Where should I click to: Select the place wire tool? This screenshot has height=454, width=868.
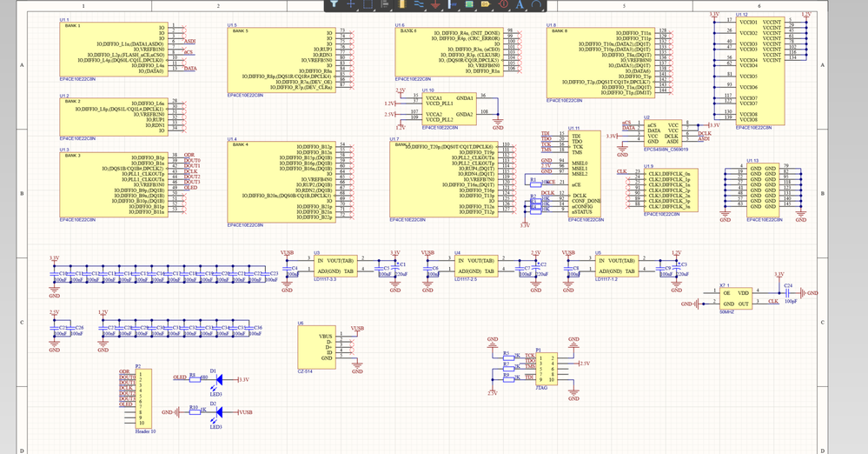coord(418,5)
